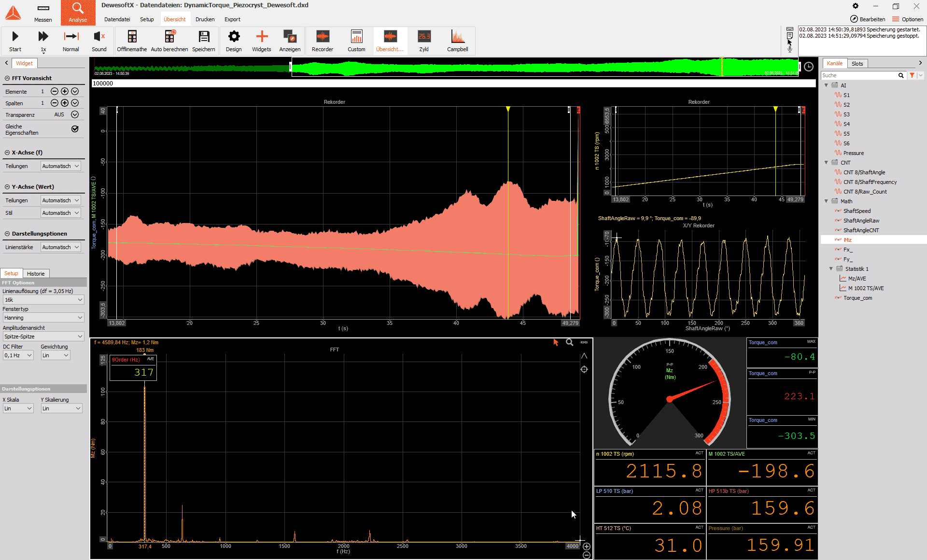Toggle Transparenz AUS setting
Viewport: 927px width, 560px height.
click(x=75, y=114)
